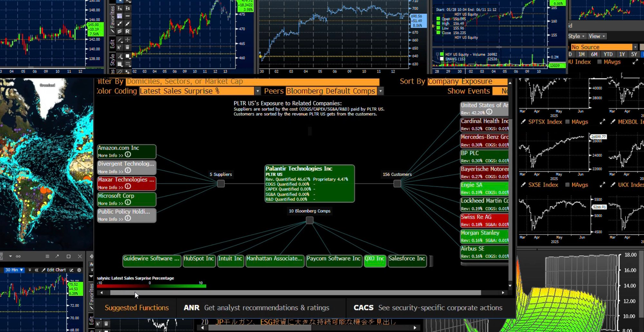The height and width of the screenshot is (332, 644).
Task: Toggle the Low checkbox in HSY legend
Action: point(438,28)
